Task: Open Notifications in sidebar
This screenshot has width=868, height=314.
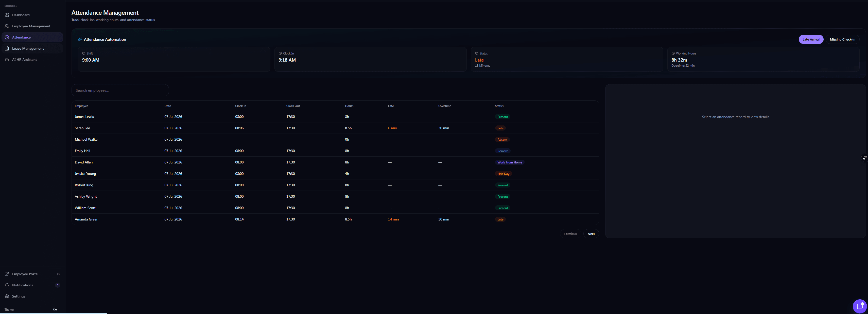Action: 32,285
